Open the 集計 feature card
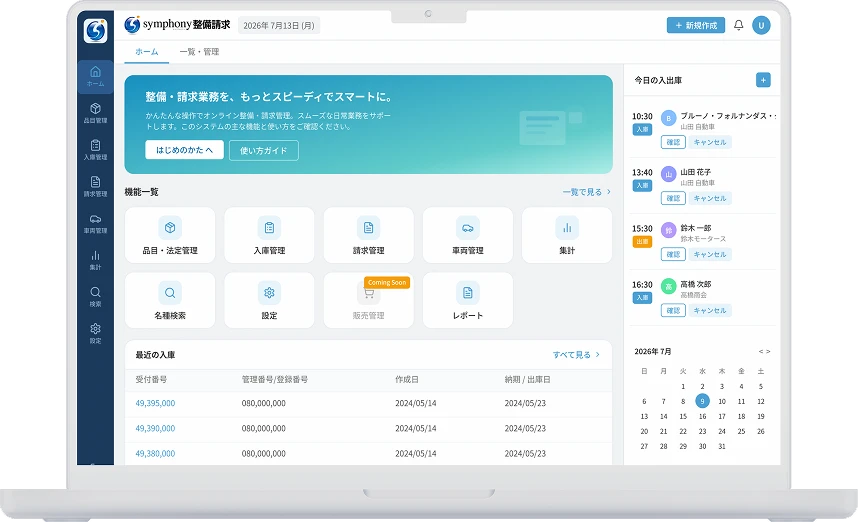The image size is (858, 522). pyautogui.click(x=567, y=235)
